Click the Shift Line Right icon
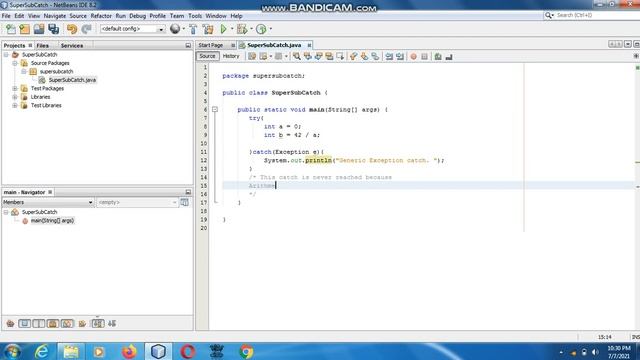Viewport: 640px width, 360px height. (400, 56)
